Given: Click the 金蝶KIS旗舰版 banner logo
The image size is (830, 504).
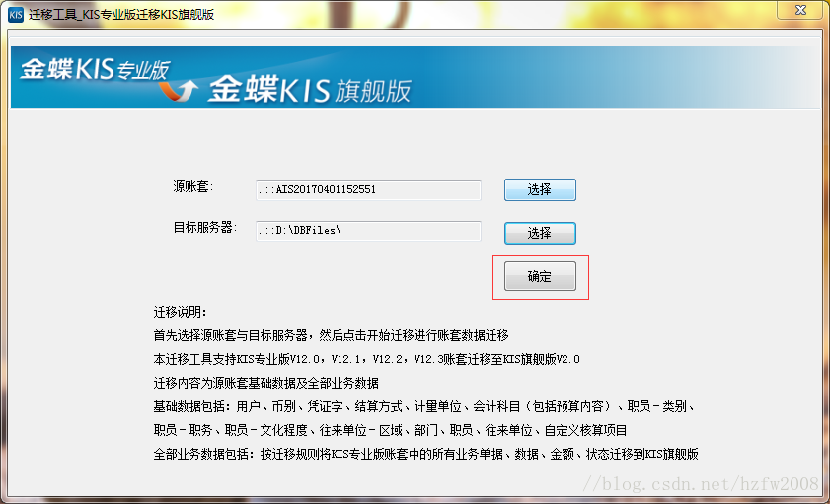Looking at the screenshot, I should 310,89.
